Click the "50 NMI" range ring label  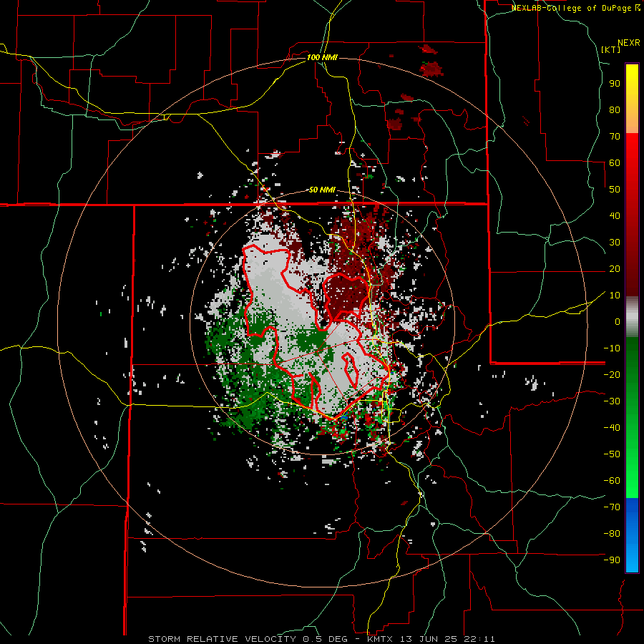322,190
